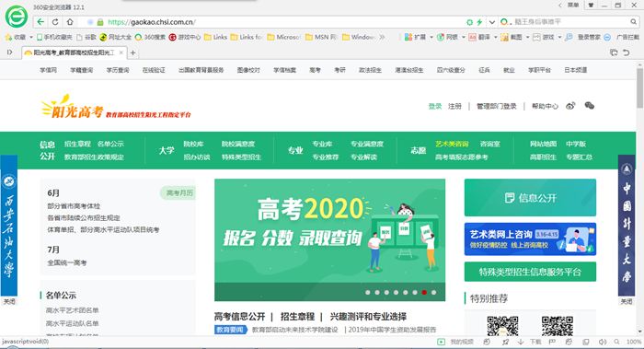This screenshot has height=349, width=644.
Task: Open the browser 菜单 menu
Action: (573, 6)
